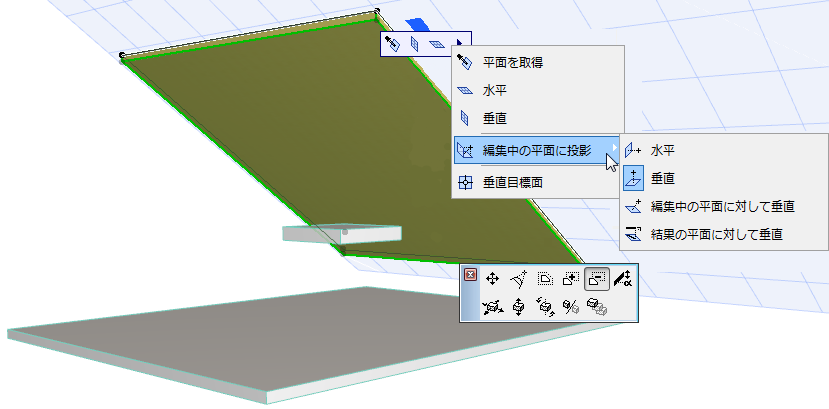Click the top-right roof corner node
Image resolution: width=829 pixels, height=409 pixels.
click(x=376, y=11)
